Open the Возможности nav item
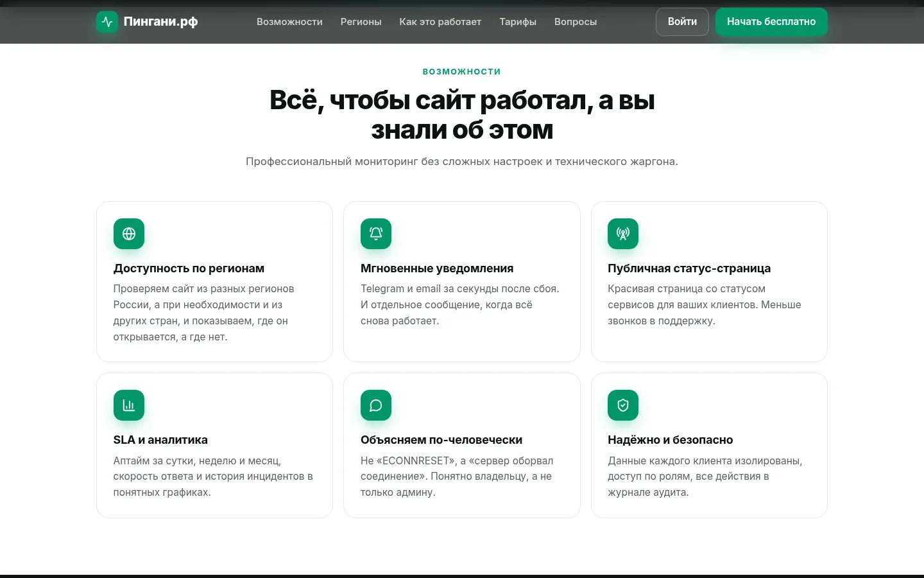The height and width of the screenshot is (578, 924). tap(289, 22)
